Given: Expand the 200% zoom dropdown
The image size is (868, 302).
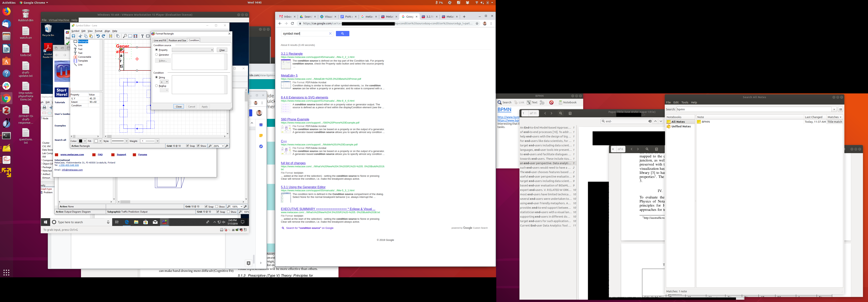Looking at the screenshot, I should click(x=223, y=146).
